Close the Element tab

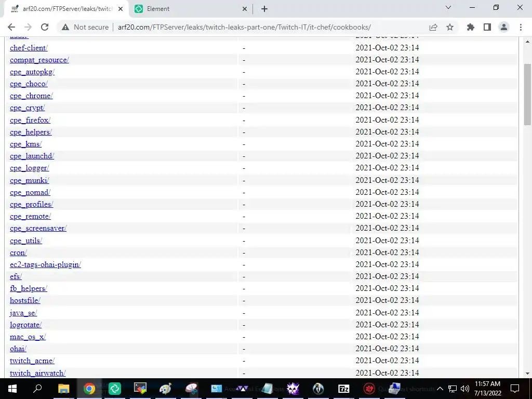tap(245, 9)
